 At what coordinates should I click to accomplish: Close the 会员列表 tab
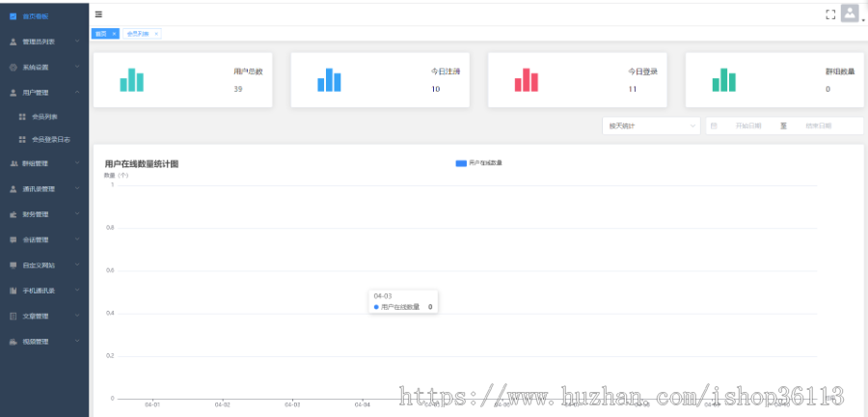[x=156, y=34]
